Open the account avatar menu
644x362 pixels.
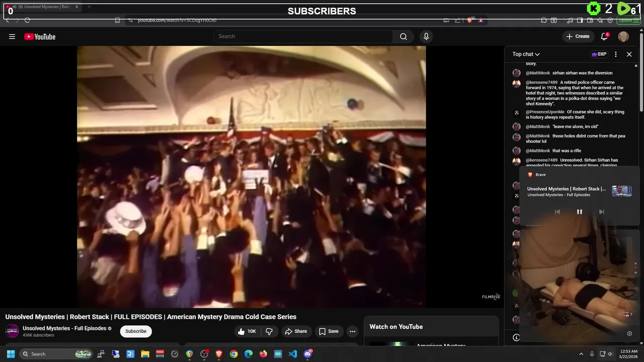click(623, 36)
